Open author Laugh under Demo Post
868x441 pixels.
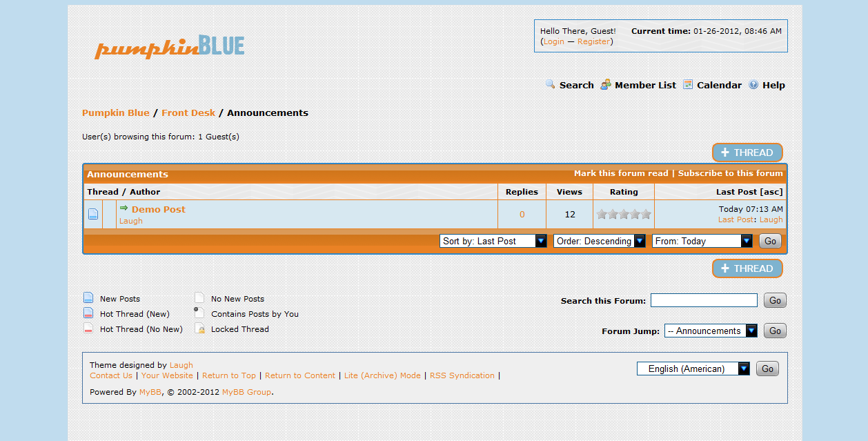click(131, 221)
